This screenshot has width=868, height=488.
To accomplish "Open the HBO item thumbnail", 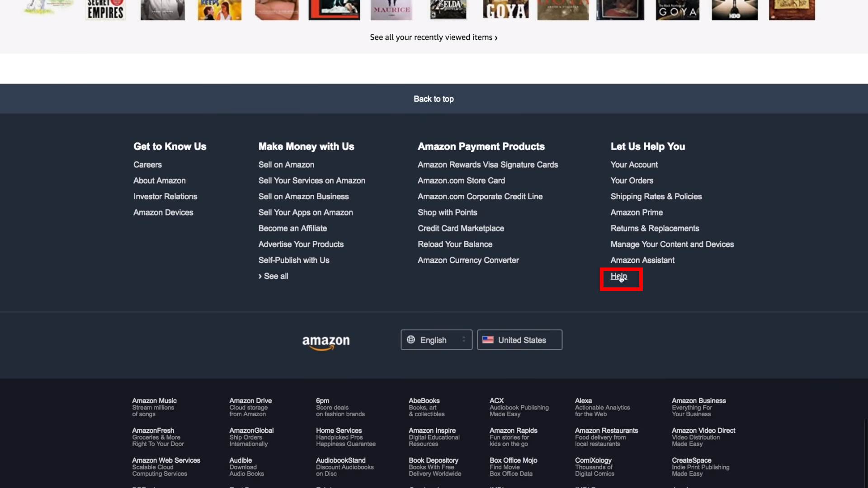I will click(x=734, y=10).
